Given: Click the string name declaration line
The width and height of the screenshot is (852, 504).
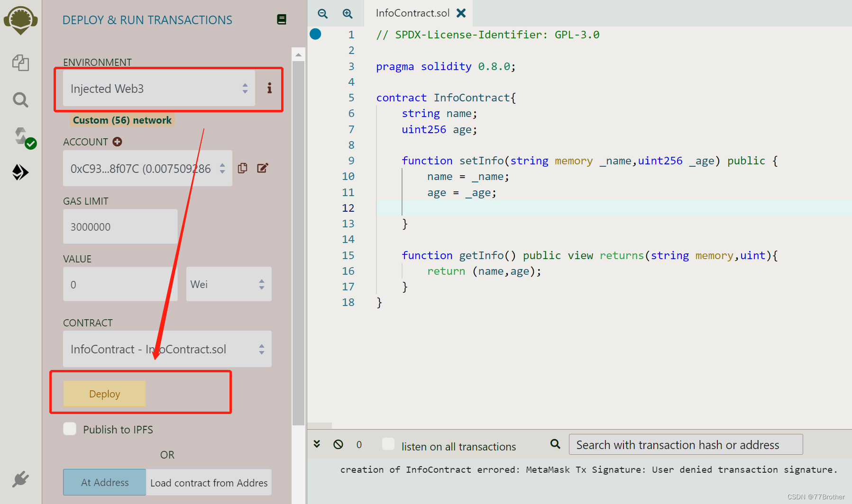Looking at the screenshot, I should 439,113.
